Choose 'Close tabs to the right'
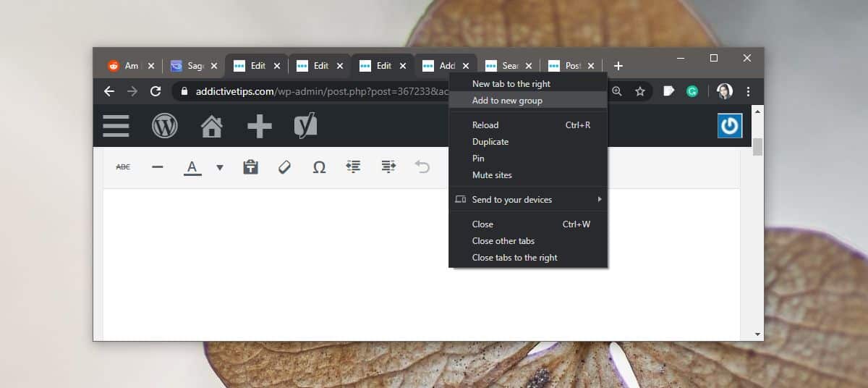 coord(528,258)
